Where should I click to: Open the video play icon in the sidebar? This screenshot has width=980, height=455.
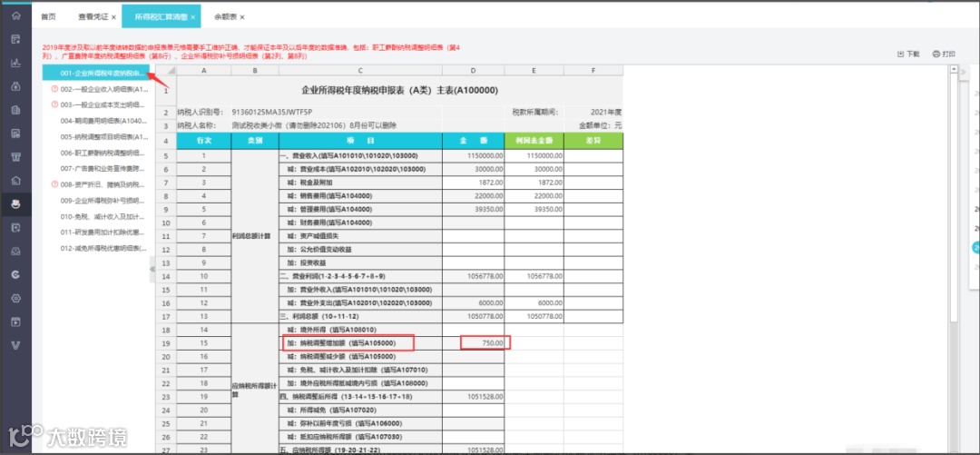[x=16, y=321]
